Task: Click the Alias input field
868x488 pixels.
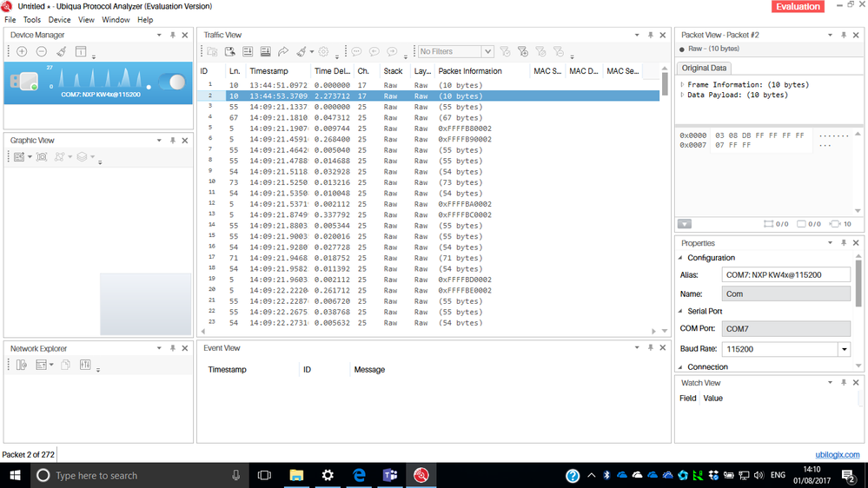Action: pos(785,275)
